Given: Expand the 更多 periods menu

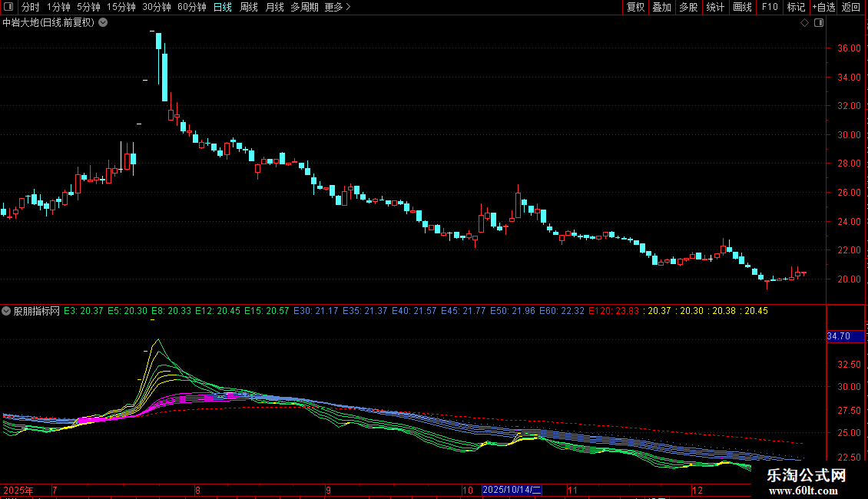Looking at the screenshot, I should pos(337,7).
